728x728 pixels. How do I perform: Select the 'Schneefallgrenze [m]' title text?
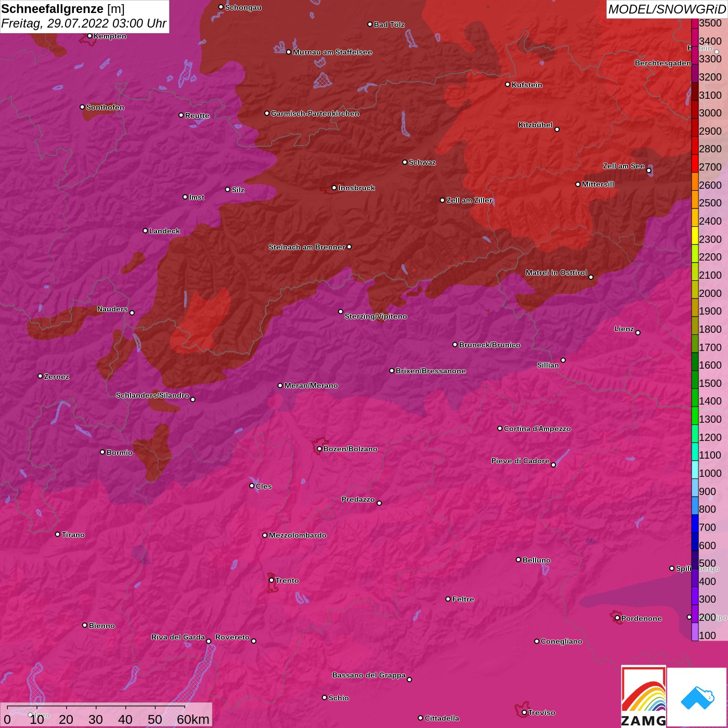click(63, 9)
